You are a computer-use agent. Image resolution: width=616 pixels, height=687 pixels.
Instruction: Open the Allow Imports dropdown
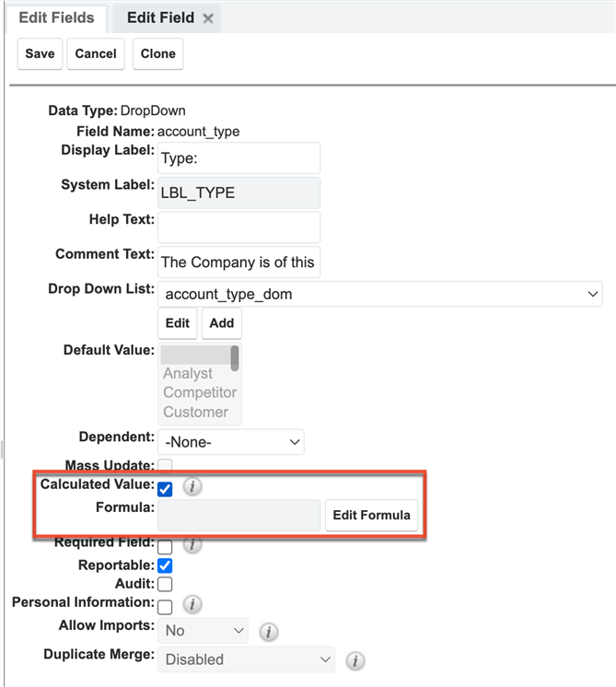203,631
